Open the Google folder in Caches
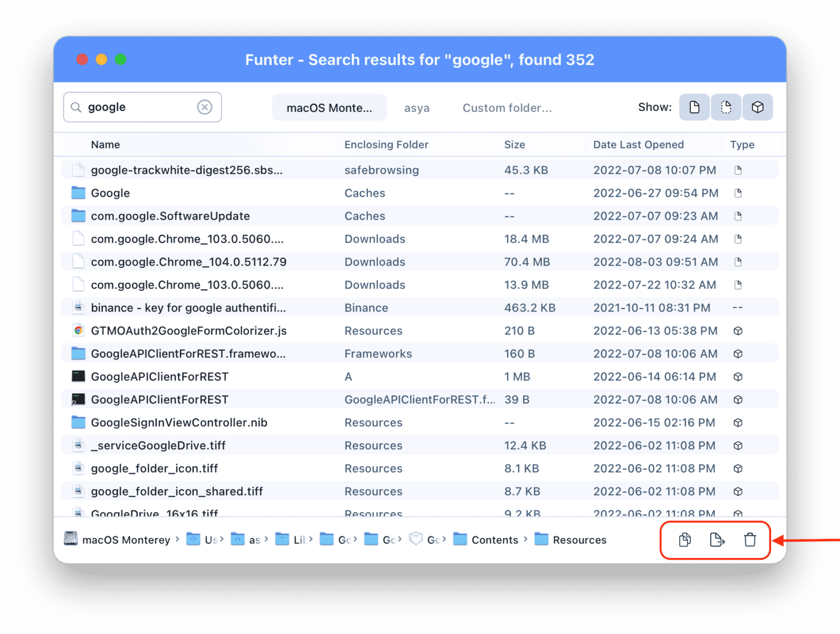The image size is (840, 634). 110,193
